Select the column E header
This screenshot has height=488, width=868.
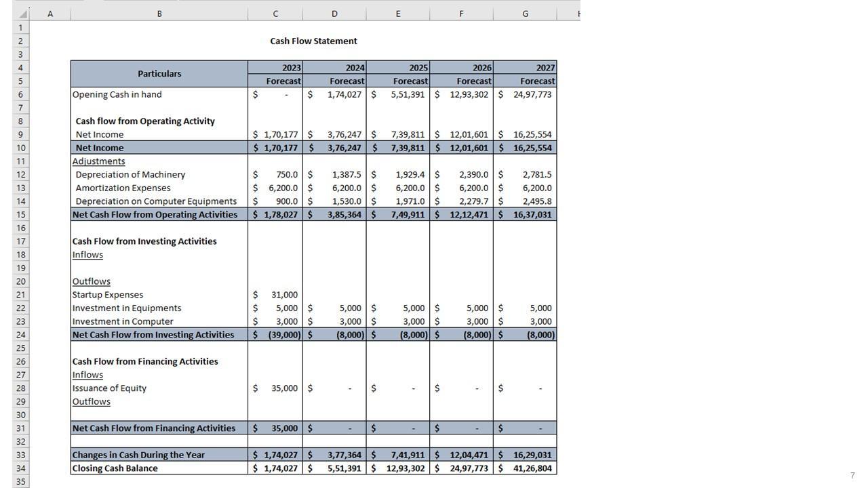pyautogui.click(x=398, y=14)
